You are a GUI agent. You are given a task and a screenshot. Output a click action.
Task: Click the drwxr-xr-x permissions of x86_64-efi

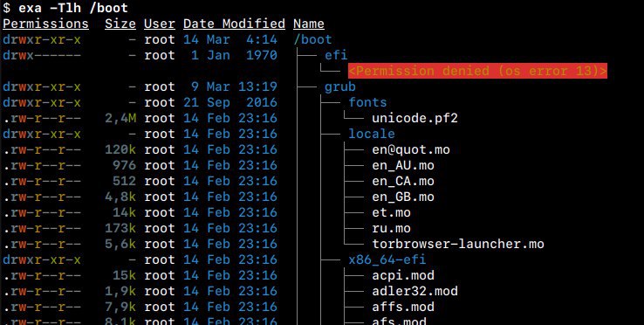pos(42,260)
